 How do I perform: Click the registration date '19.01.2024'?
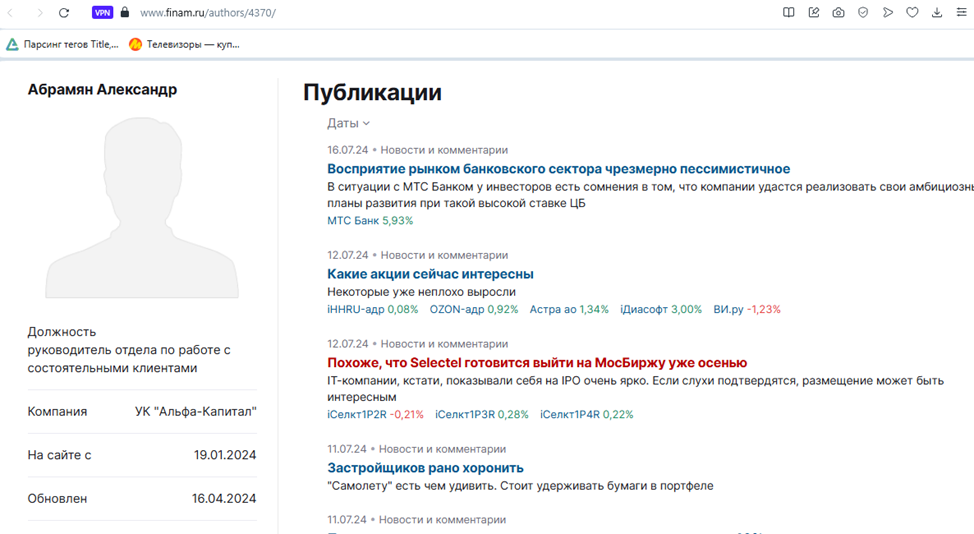pos(225,455)
